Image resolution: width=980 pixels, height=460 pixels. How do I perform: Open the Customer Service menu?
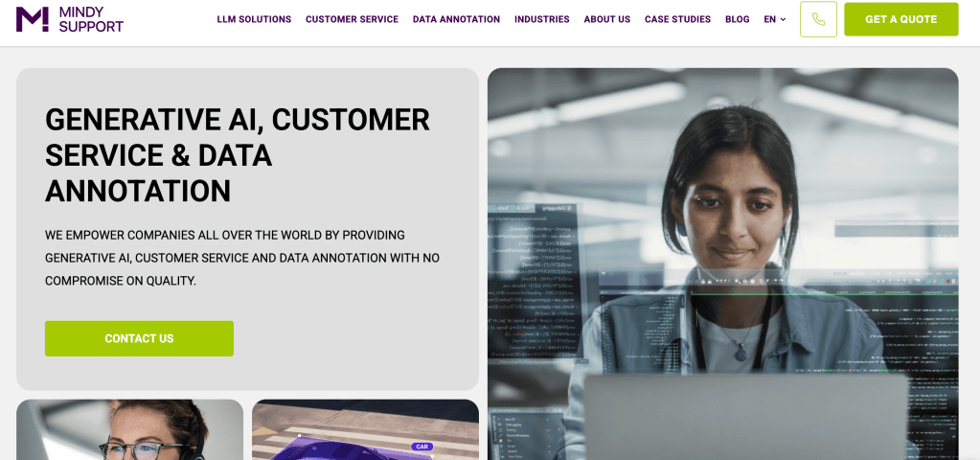352,19
